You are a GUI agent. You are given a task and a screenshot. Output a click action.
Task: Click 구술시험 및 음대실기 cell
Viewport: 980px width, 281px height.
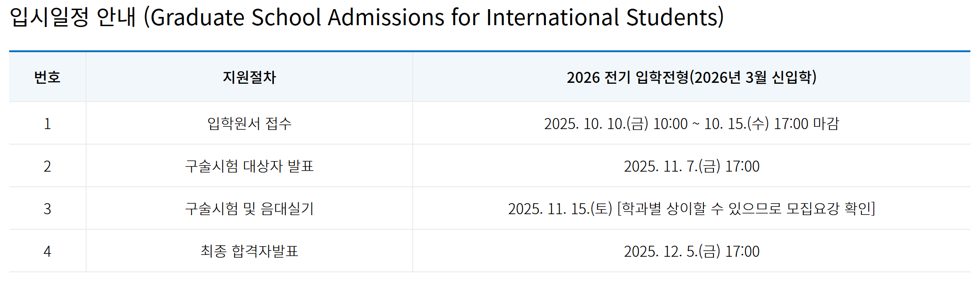pyautogui.click(x=249, y=209)
